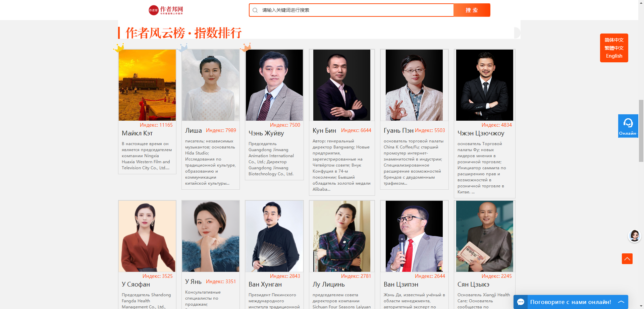Screen dimensions: 644x309
Task: Click the gold crown on first author
Action: coord(119,48)
